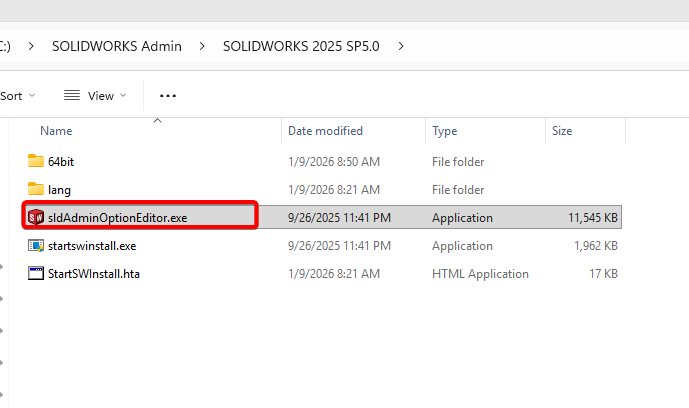Click the date in the startswinstall.exe row
The height and width of the screenshot is (408, 689).
point(339,246)
